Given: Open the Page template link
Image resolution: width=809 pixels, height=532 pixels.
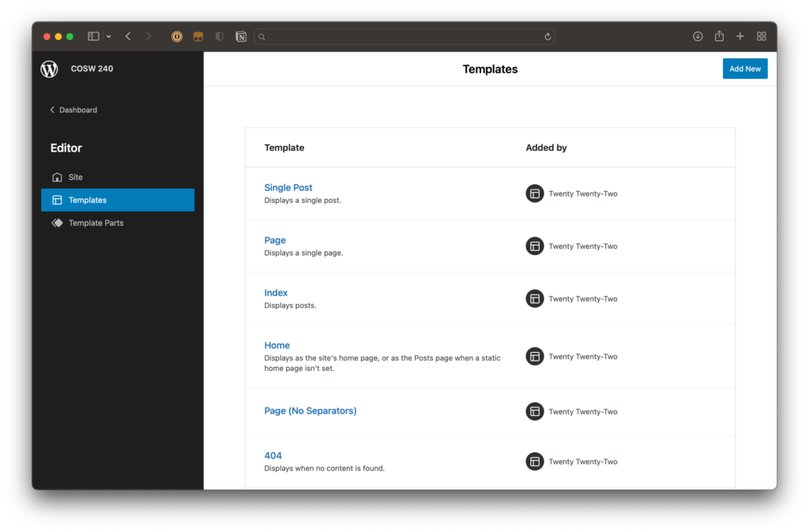Looking at the screenshot, I should (x=275, y=240).
